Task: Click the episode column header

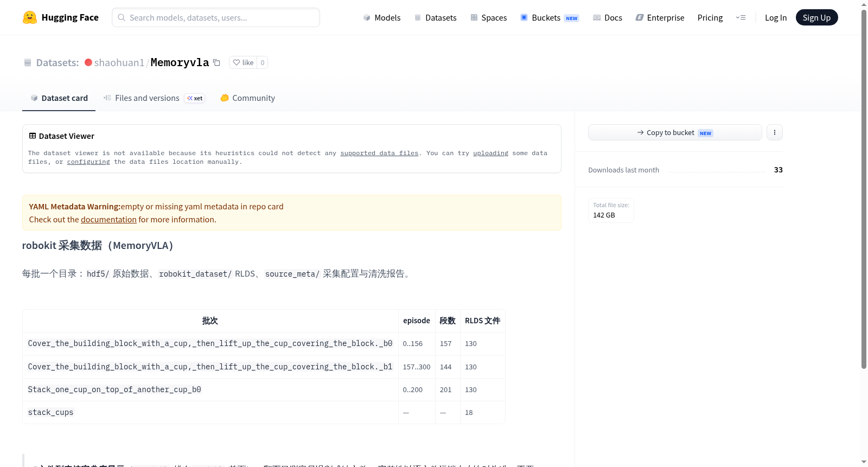Action: [x=417, y=321]
